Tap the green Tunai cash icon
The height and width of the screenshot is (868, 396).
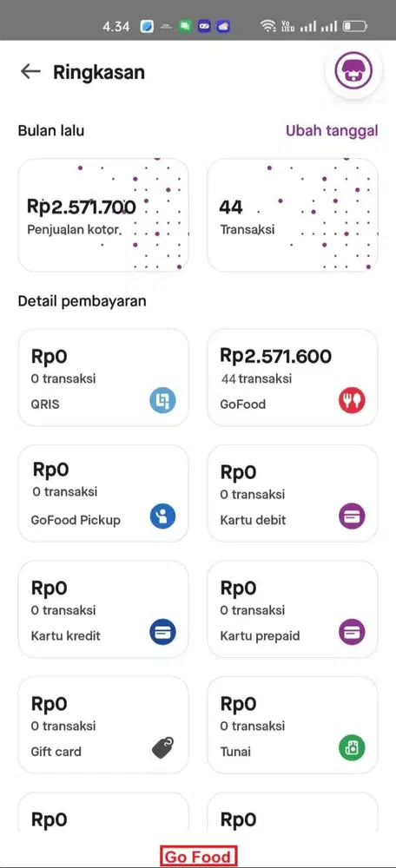[x=353, y=748]
